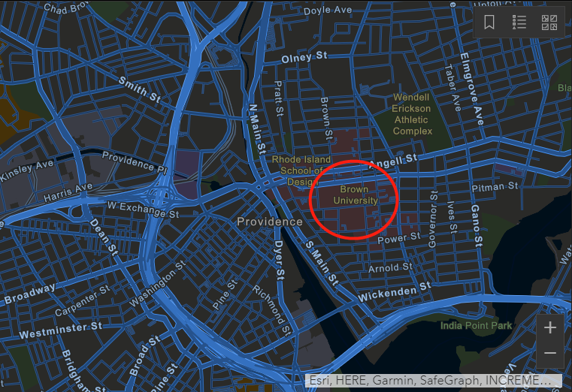Click the Elmgrove Ave label

pyautogui.click(x=471, y=89)
